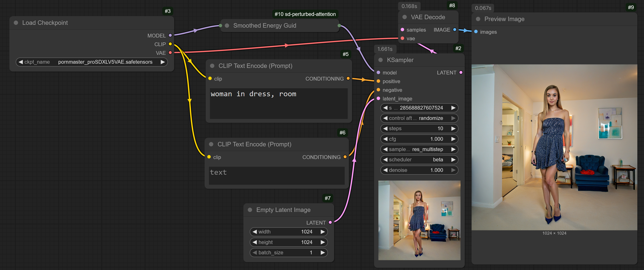The image size is (644, 270).
Task: Collapse the KSampler node via its title dot
Action: 381,60
